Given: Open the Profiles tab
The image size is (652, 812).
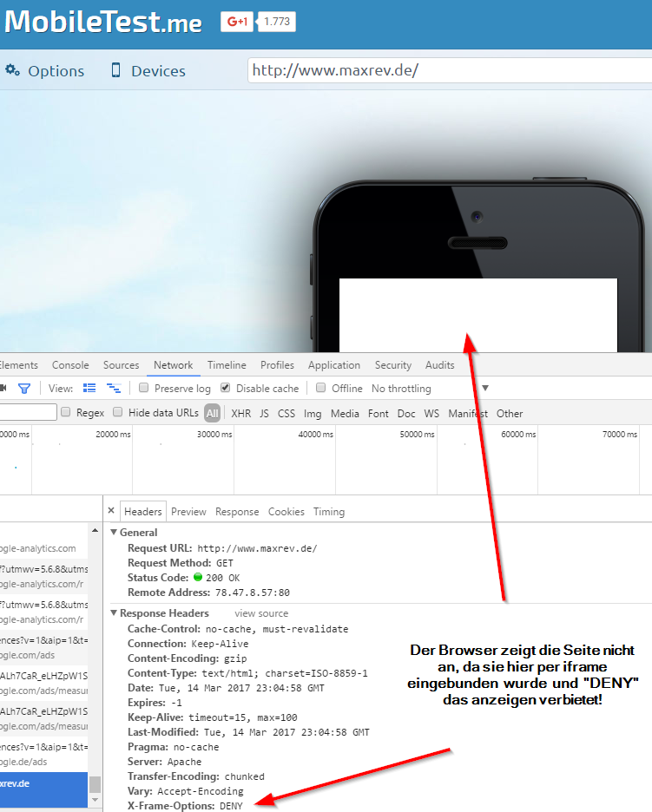Looking at the screenshot, I should click(277, 365).
